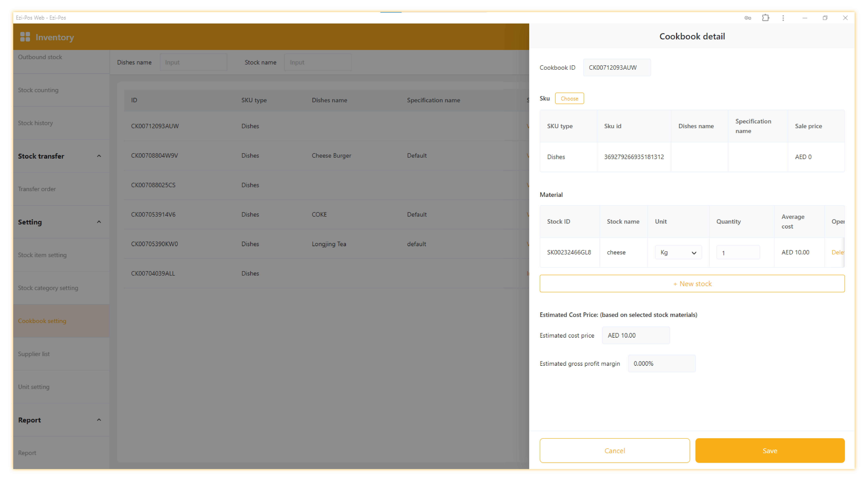This screenshot has height=481, width=868.
Task: Save the cookbook detail
Action: [770, 451]
